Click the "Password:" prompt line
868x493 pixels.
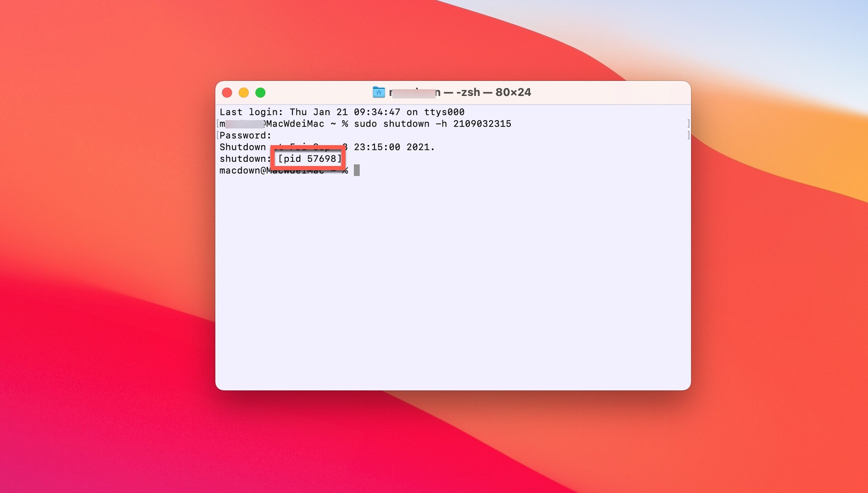[x=245, y=136]
